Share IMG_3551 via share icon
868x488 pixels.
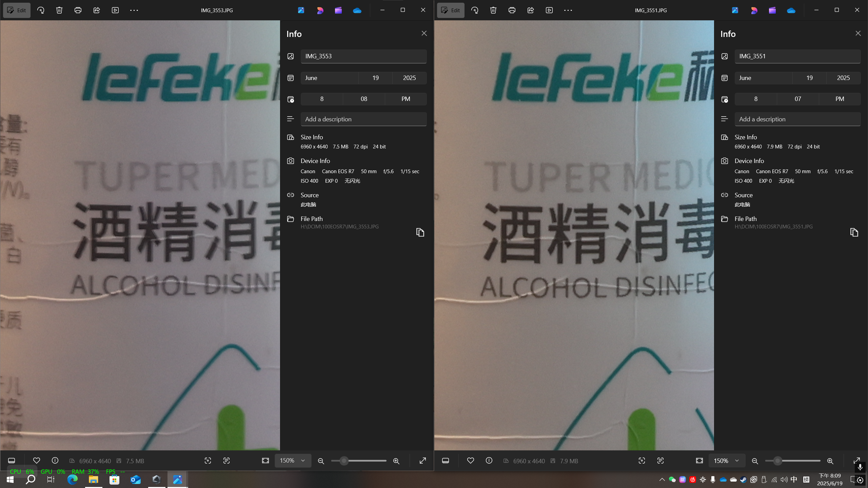click(531, 10)
